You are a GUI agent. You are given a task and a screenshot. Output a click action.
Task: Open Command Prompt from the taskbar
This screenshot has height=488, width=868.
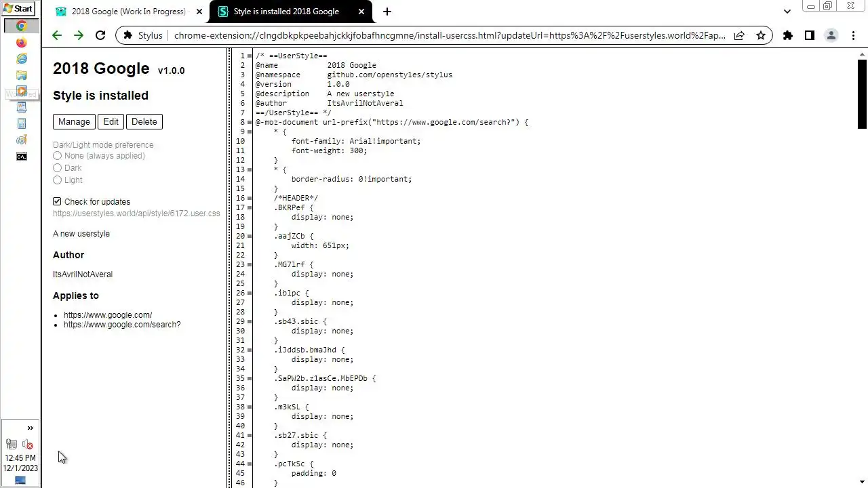point(22,157)
